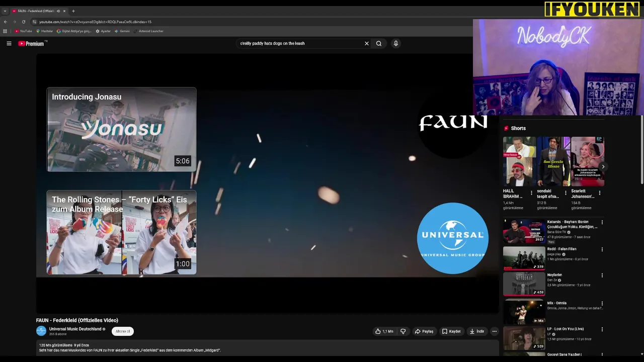Open a new browser tab with plus
644x362 pixels.
pyautogui.click(x=73, y=11)
